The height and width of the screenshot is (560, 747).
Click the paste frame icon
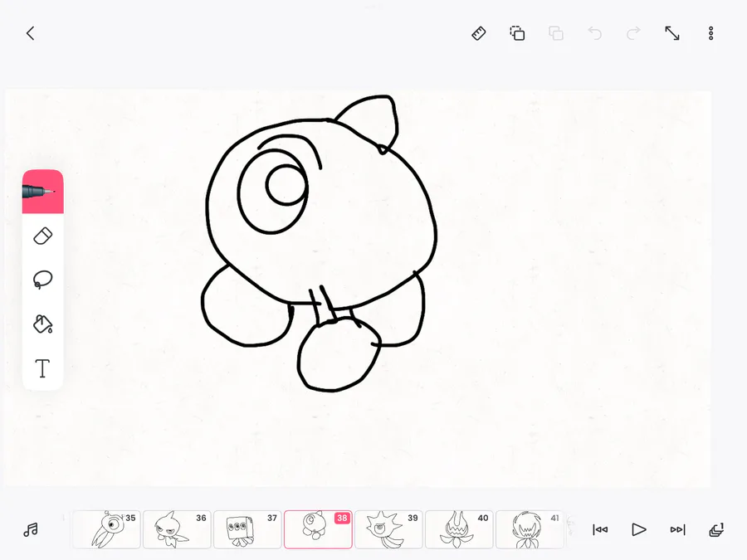coord(556,33)
